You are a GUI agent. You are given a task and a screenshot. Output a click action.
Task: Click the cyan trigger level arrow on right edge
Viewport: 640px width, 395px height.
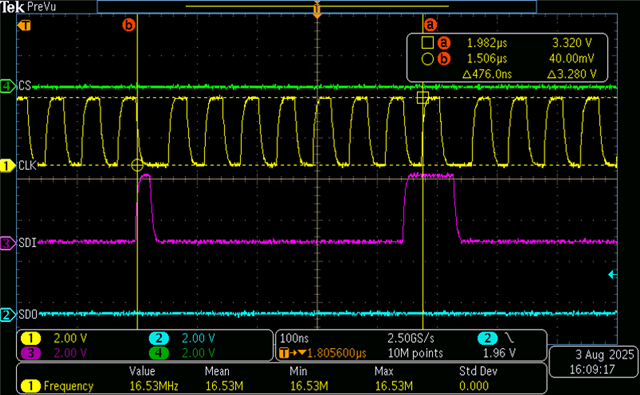[612, 275]
